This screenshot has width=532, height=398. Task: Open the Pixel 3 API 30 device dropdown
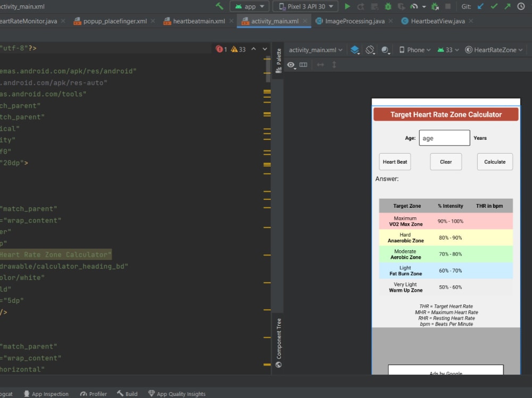pos(305,6)
